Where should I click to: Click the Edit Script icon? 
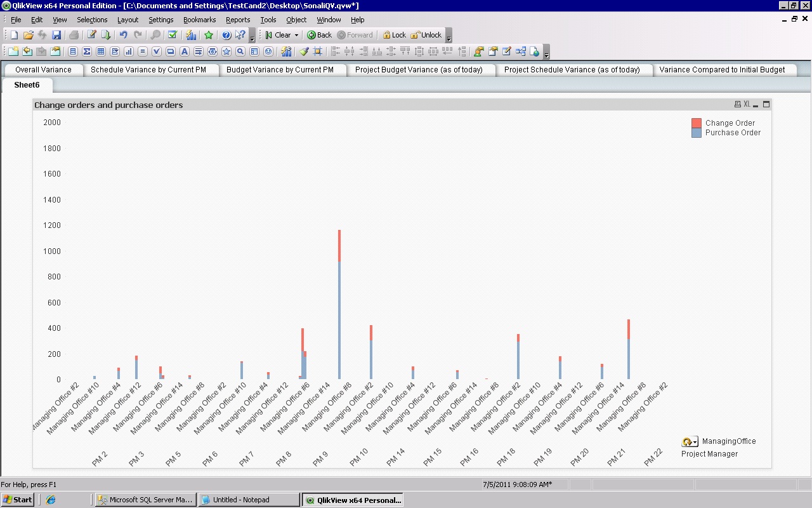pos(92,35)
